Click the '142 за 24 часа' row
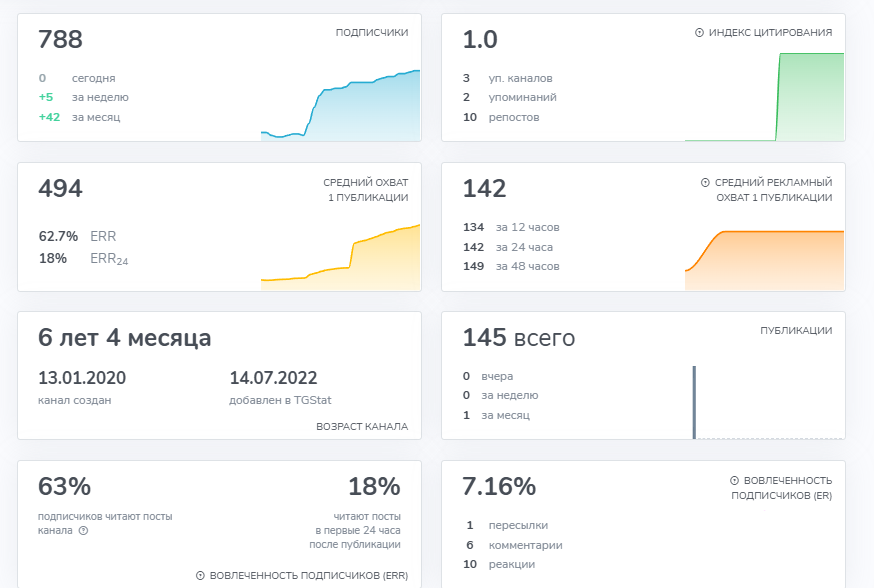The image size is (874, 588). (508, 247)
